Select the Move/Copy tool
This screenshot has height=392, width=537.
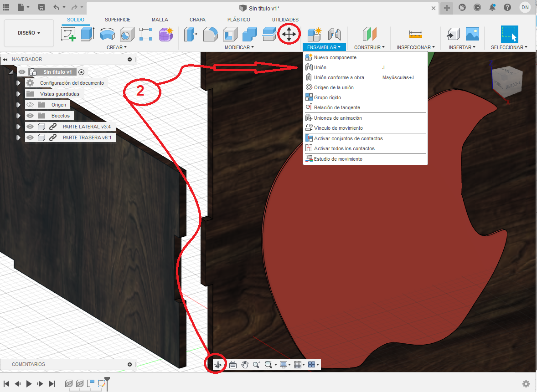pos(289,34)
